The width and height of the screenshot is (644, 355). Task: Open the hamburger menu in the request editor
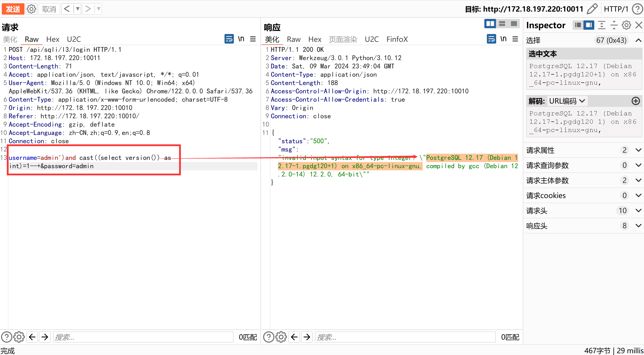[253, 39]
